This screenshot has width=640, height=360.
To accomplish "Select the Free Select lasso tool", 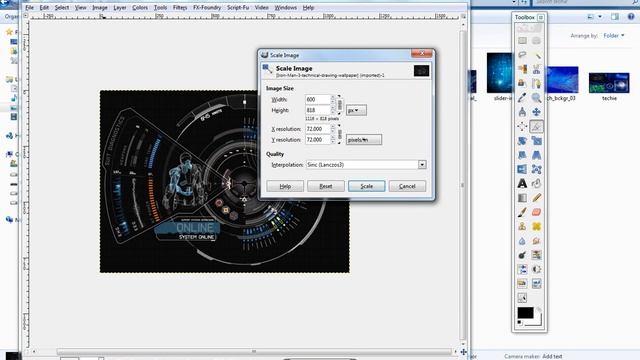I will pyautogui.click(x=522, y=55).
